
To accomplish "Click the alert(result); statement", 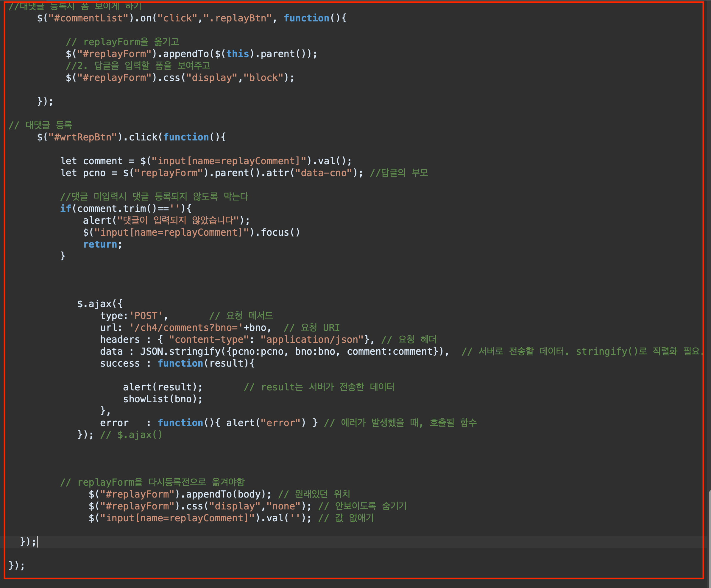I will tap(163, 387).
